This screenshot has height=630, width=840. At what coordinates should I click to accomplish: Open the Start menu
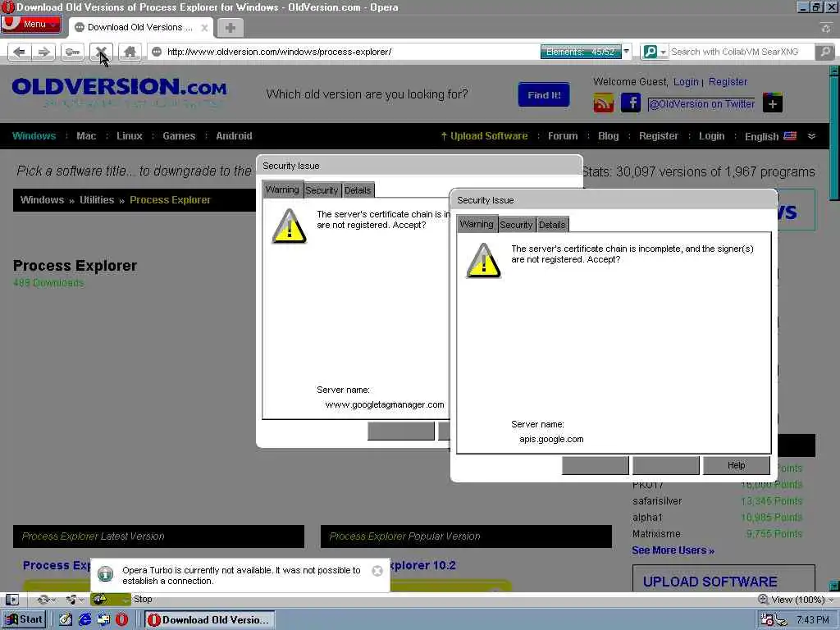point(24,620)
